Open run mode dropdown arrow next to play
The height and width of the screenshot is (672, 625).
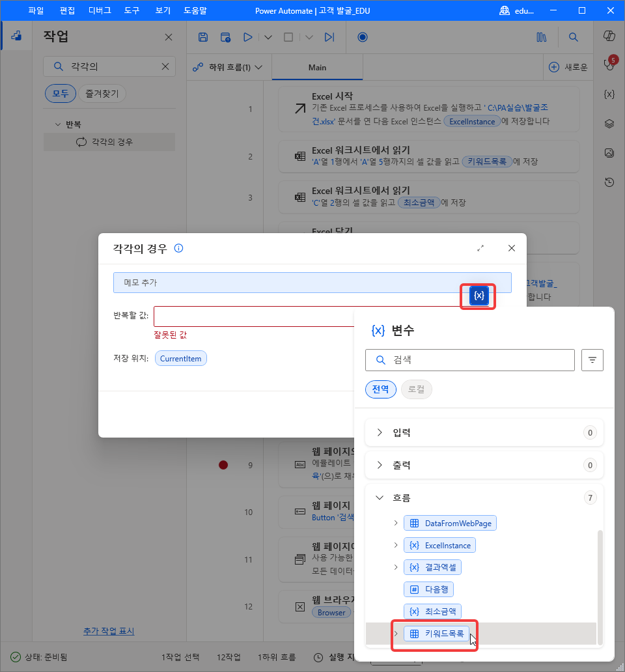268,37
